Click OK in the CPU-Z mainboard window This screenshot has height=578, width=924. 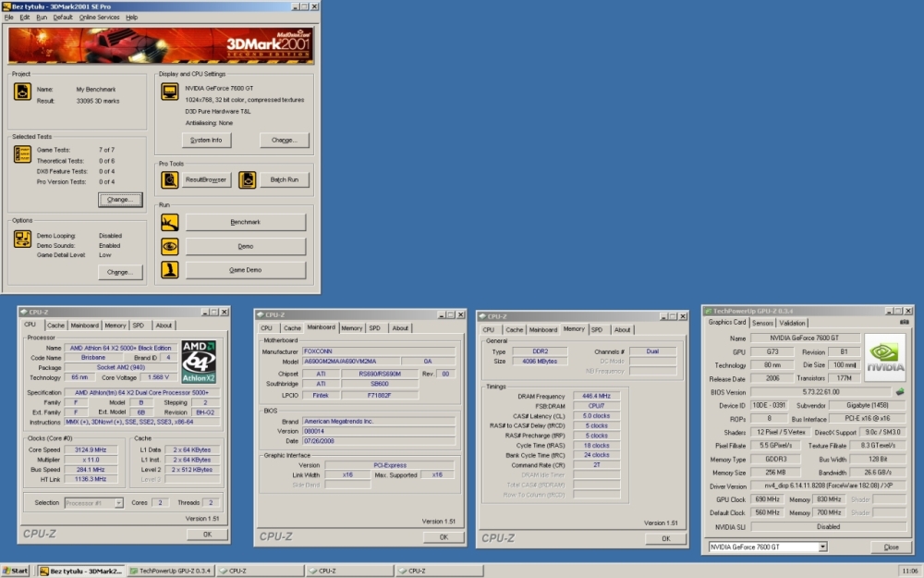click(x=444, y=537)
